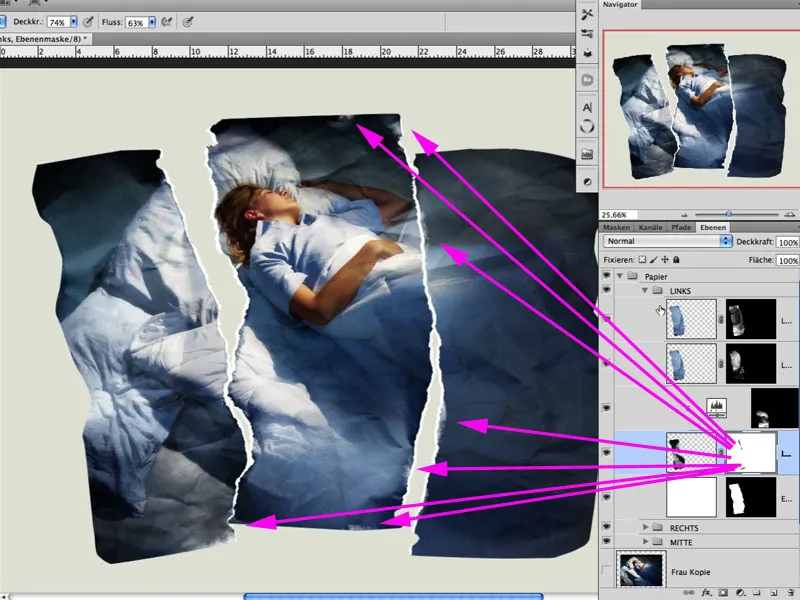The height and width of the screenshot is (600, 800).
Task: Click the link layers chain button
Action: coord(687,594)
